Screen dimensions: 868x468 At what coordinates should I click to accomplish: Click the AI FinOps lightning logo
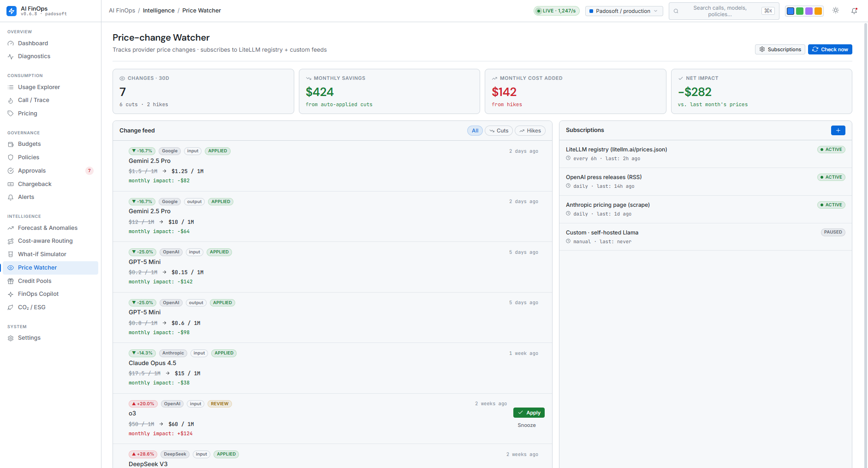click(12, 11)
